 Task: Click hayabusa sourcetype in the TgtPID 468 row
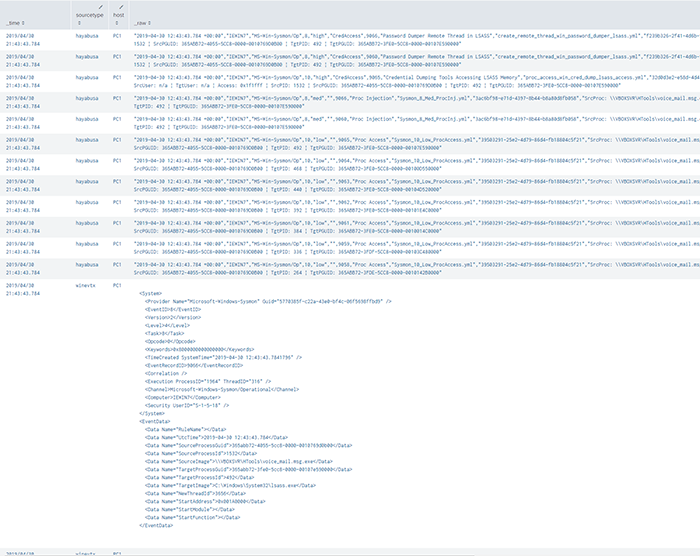87,161
